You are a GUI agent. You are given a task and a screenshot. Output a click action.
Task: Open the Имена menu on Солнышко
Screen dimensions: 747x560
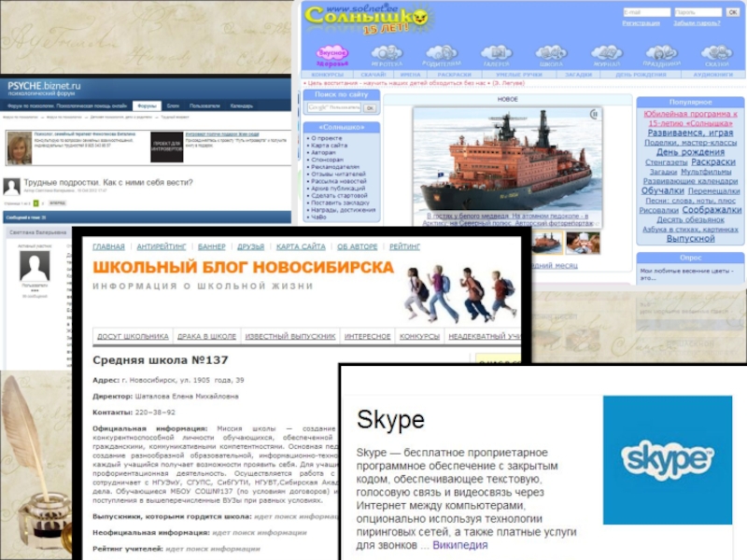410,75
